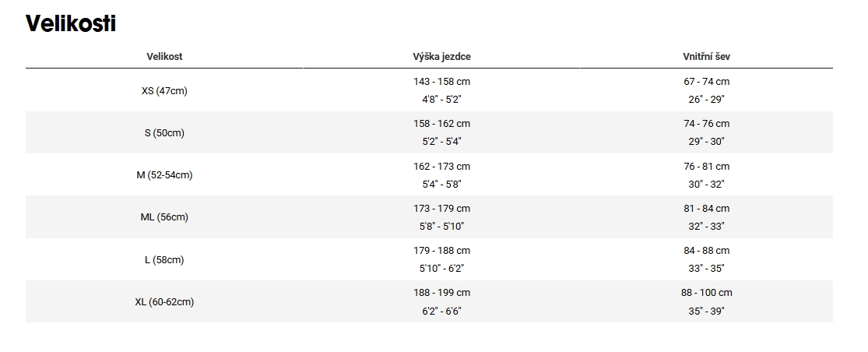
Task: Click the 173 - 179 cm rider height
Action: 441,208
